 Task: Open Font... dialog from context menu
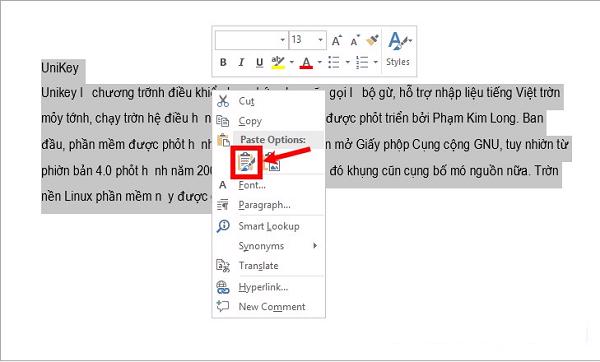click(269, 185)
